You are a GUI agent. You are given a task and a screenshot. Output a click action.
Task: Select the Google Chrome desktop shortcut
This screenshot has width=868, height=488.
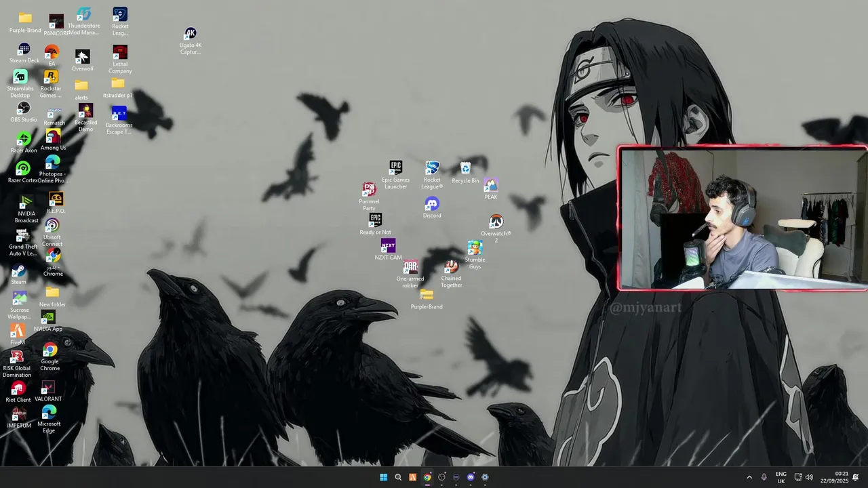coord(50,357)
